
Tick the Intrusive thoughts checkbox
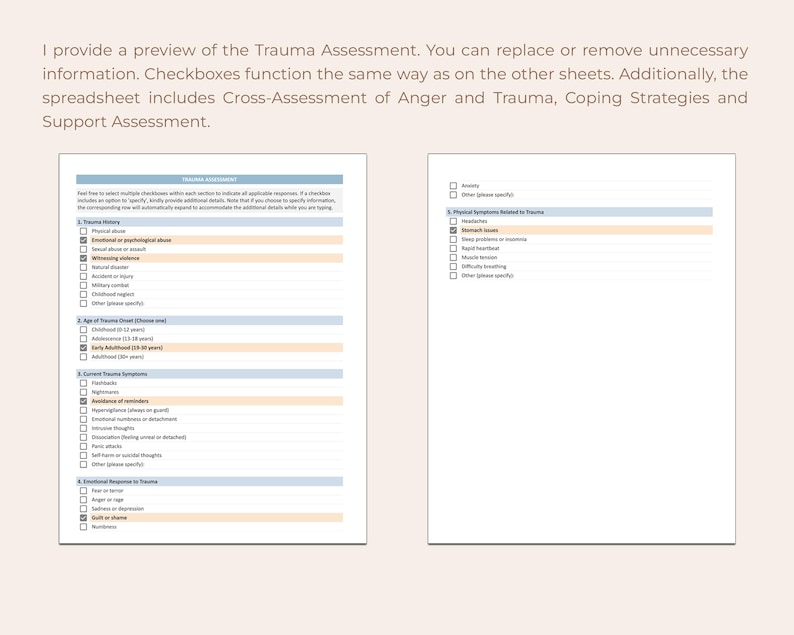pyautogui.click(x=84, y=428)
